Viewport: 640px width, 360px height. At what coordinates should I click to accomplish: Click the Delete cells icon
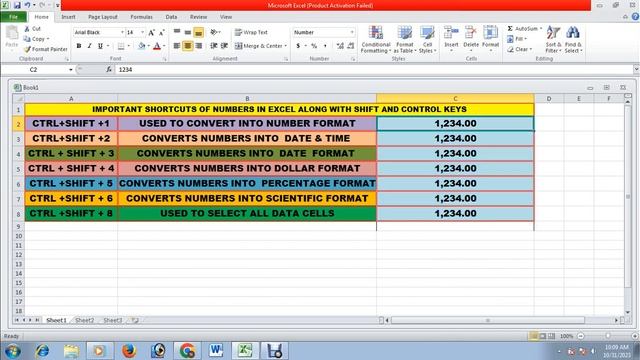pos(471,32)
